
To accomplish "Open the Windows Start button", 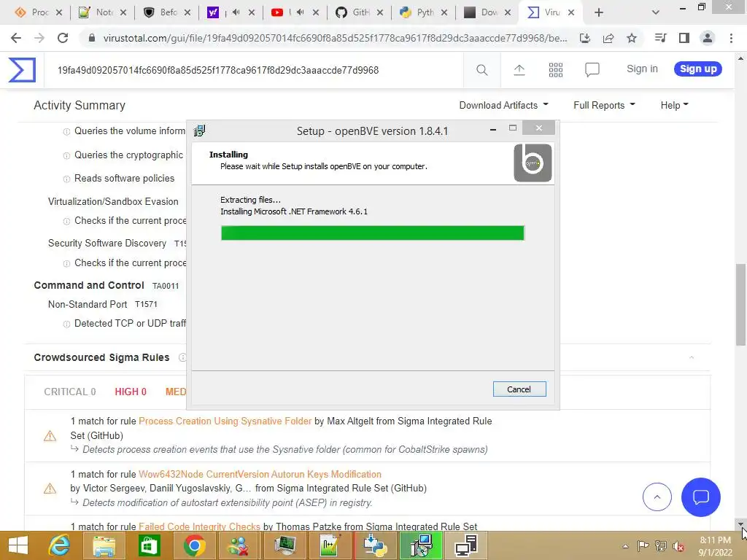I will [18, 545].
